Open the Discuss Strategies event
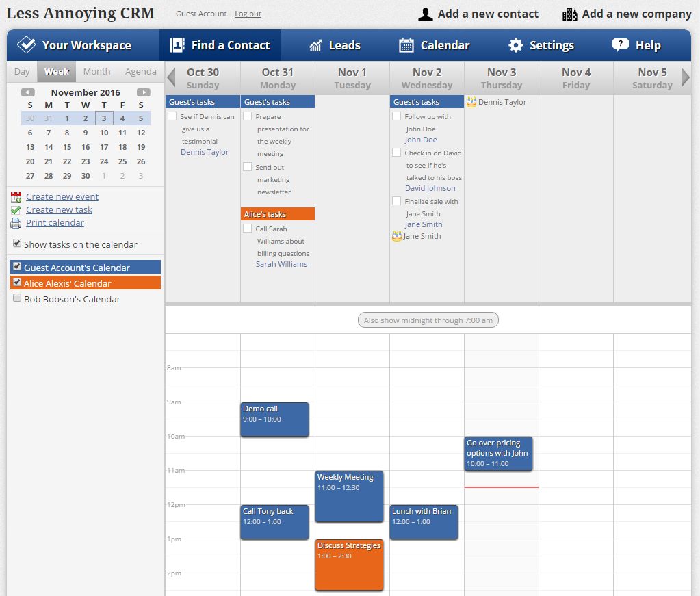 [349, 565]
